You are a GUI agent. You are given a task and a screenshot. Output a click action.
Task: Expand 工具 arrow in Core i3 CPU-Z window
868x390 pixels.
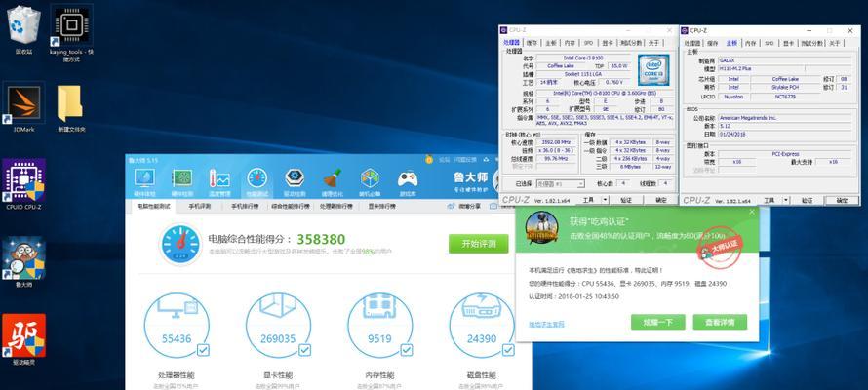point(605,199)
